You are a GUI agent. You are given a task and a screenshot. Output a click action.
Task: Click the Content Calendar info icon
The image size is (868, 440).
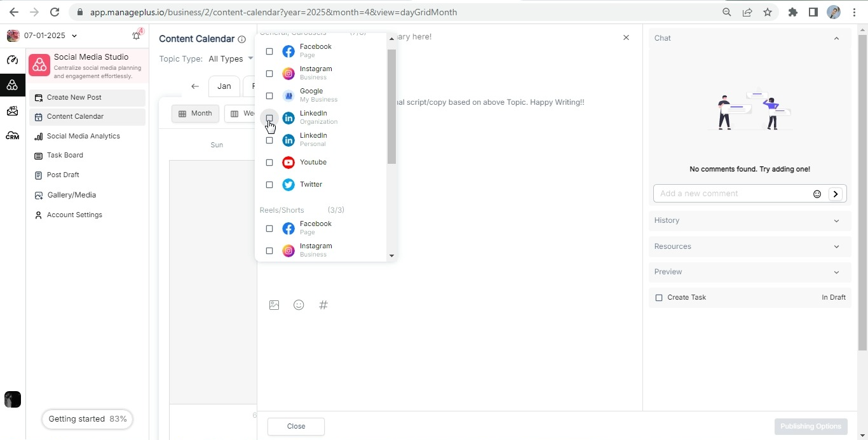coord(241,39)
